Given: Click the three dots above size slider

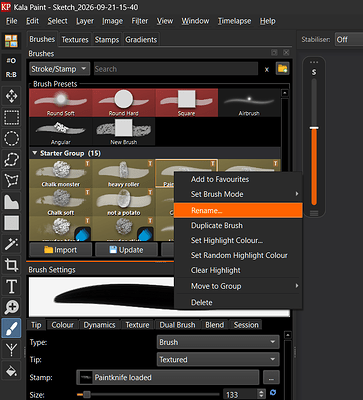Looking at the screenshot, I should tap(314, 62).
